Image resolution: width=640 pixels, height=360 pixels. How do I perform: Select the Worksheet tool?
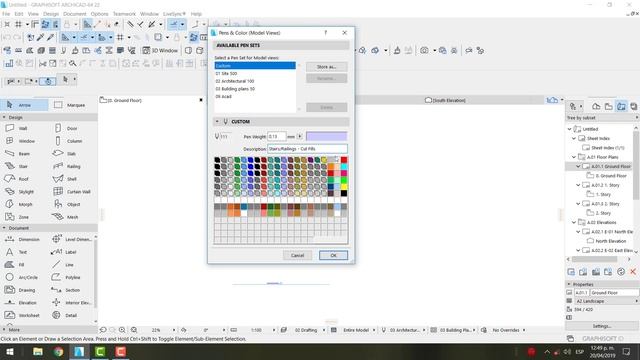pyautogui.click(x=22, y=315)
